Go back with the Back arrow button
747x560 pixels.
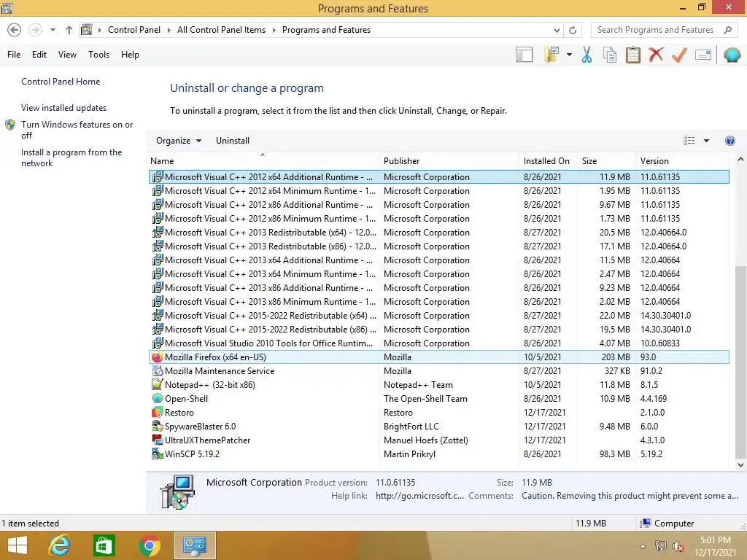15,30
